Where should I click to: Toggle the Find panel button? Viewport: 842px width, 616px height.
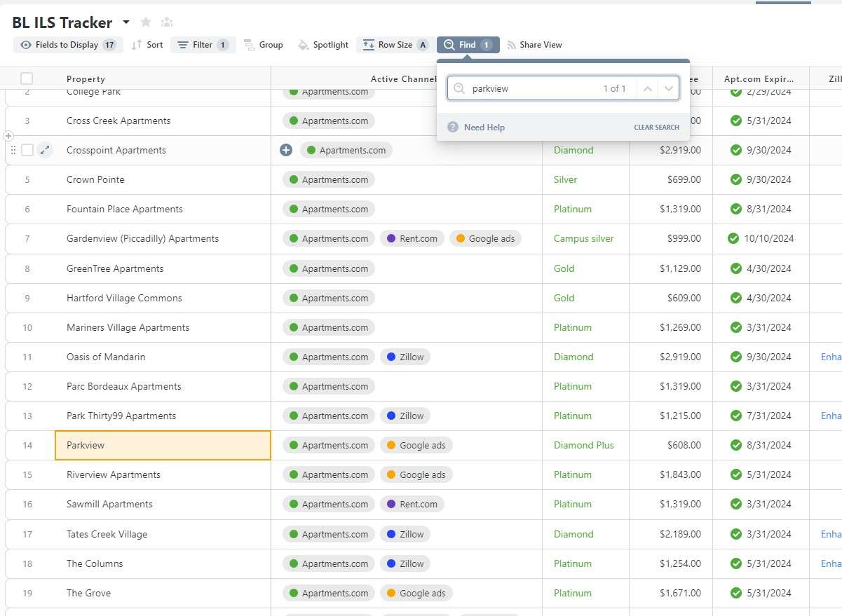[468, 45]
